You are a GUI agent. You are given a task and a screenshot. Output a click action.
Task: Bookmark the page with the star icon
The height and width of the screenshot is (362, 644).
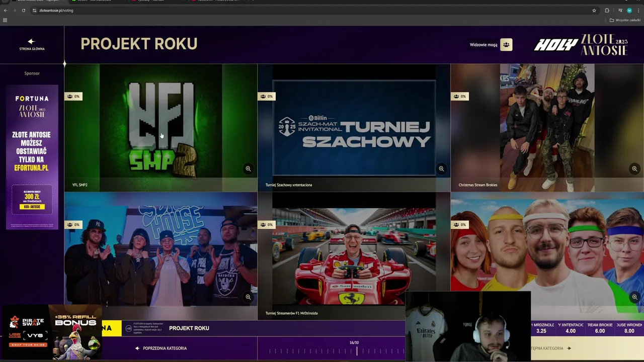594,10
